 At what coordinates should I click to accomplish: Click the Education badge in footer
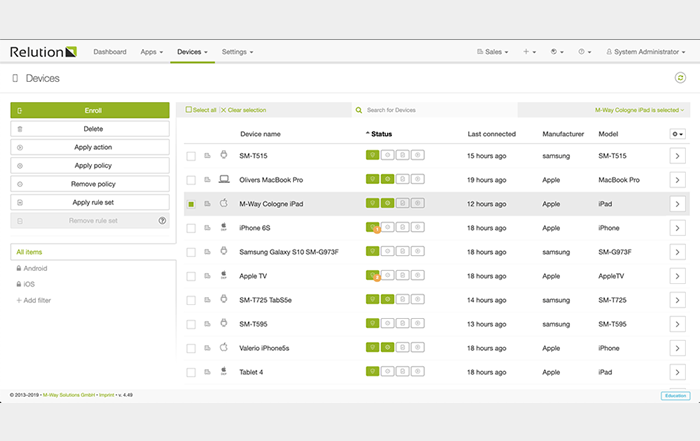click(x=675, y=395)
